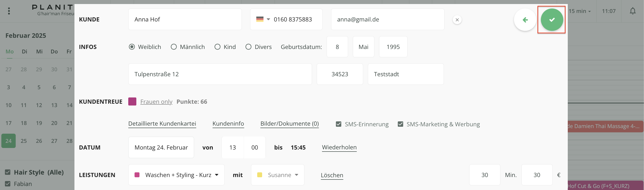Uncheck the SMS-Erinnerung checkbox
This screenshot has height=190, width=644.
coord(339,124)
